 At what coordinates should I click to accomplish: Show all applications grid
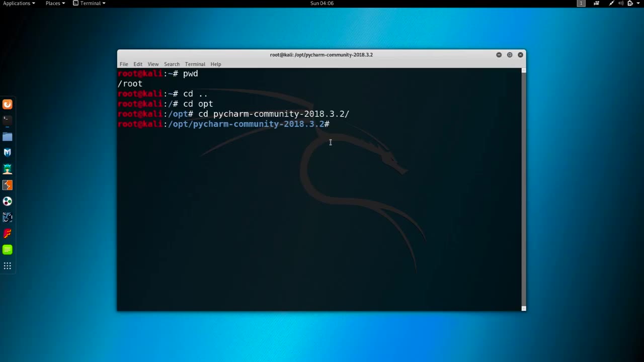(x=8, y=265)
